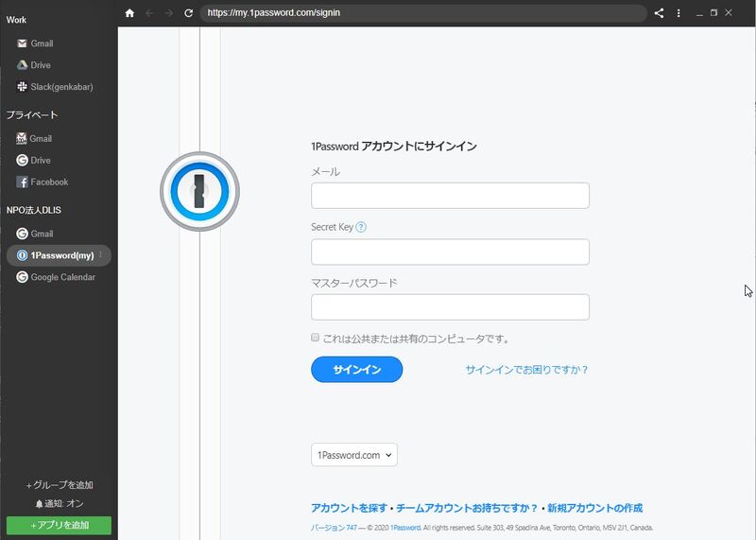Click the サインイン button
The image size is (756, 540).
pos(357,369)
